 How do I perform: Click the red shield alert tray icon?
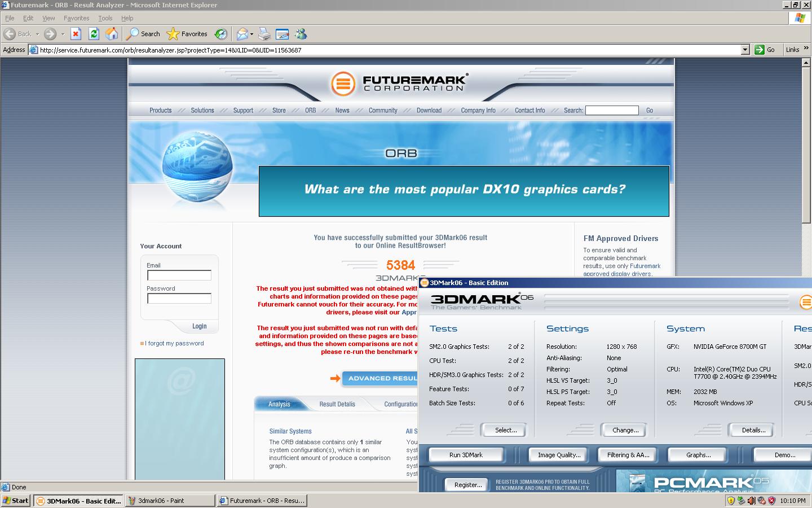(771, 500)
